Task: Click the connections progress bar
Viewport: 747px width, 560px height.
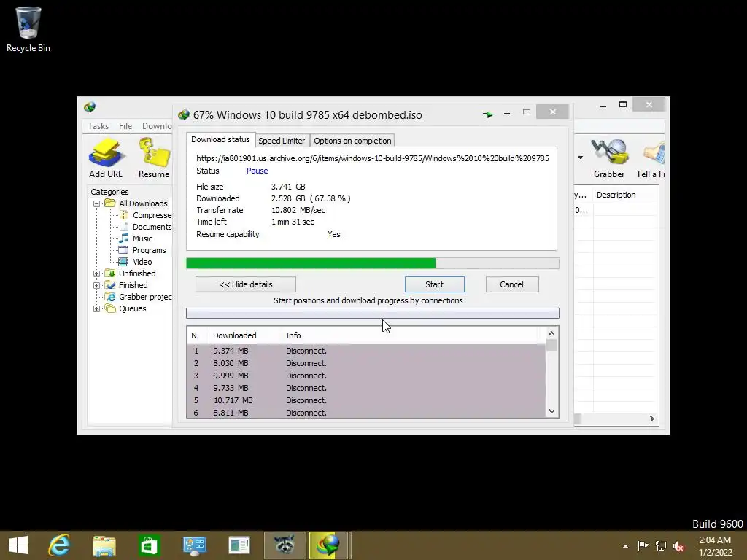Action: pyautogui.click(x=373, y=313)
